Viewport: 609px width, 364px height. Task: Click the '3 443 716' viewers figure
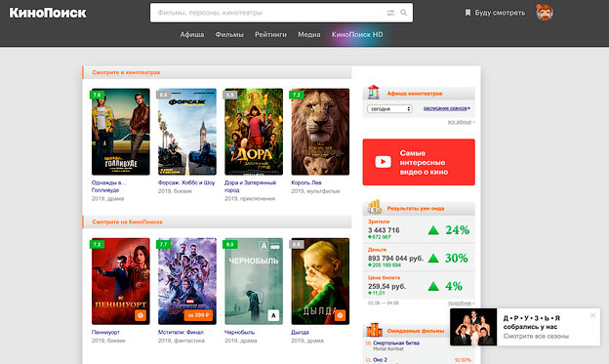384,230
